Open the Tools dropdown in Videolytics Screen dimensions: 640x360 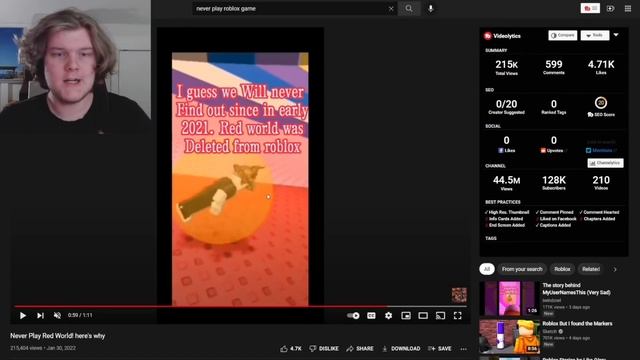[x=595, y=36]
